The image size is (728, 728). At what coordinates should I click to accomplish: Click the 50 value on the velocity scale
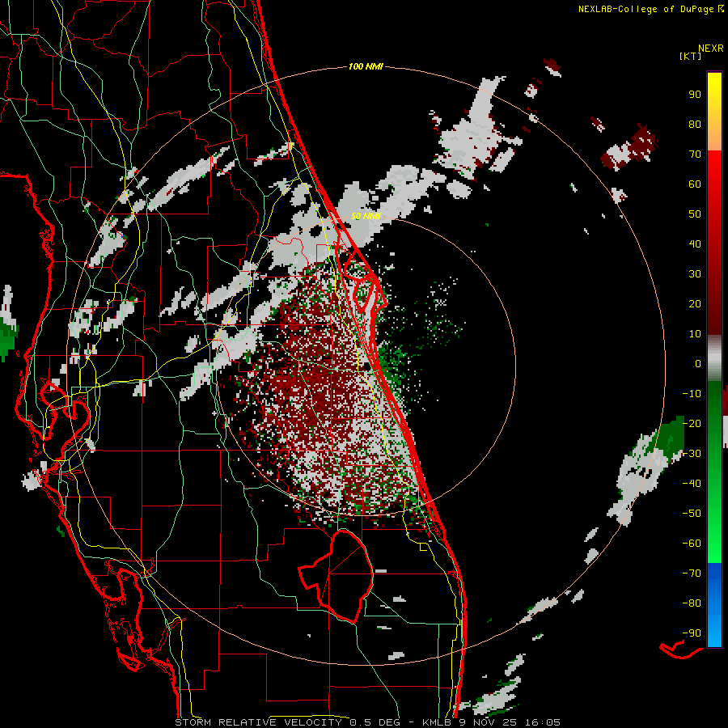click(x=695, y=214)
